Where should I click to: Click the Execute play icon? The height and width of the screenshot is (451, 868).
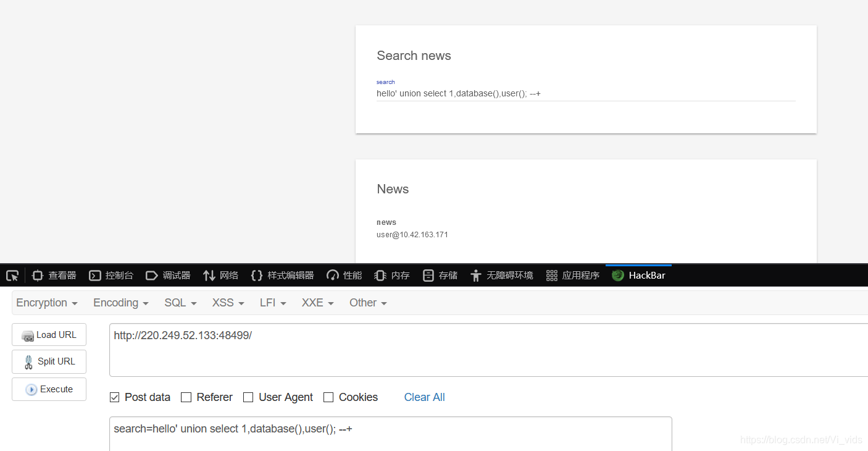coord(31,390)
